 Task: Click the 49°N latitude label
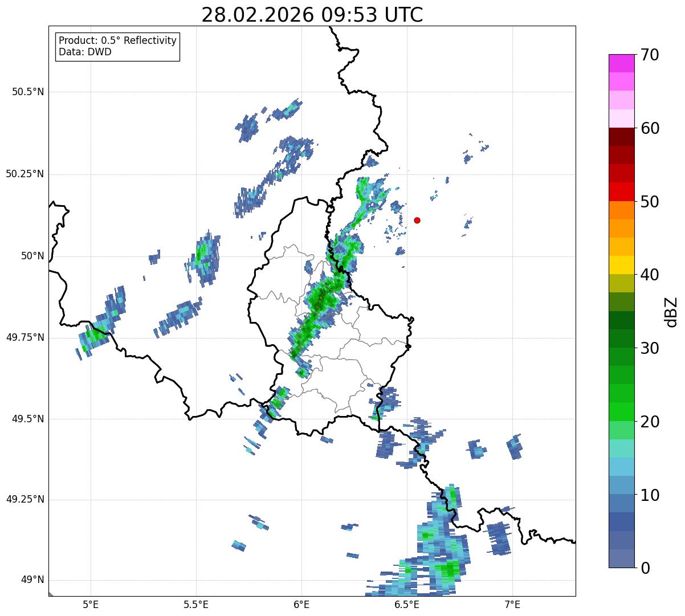click(x=32, y=580)
